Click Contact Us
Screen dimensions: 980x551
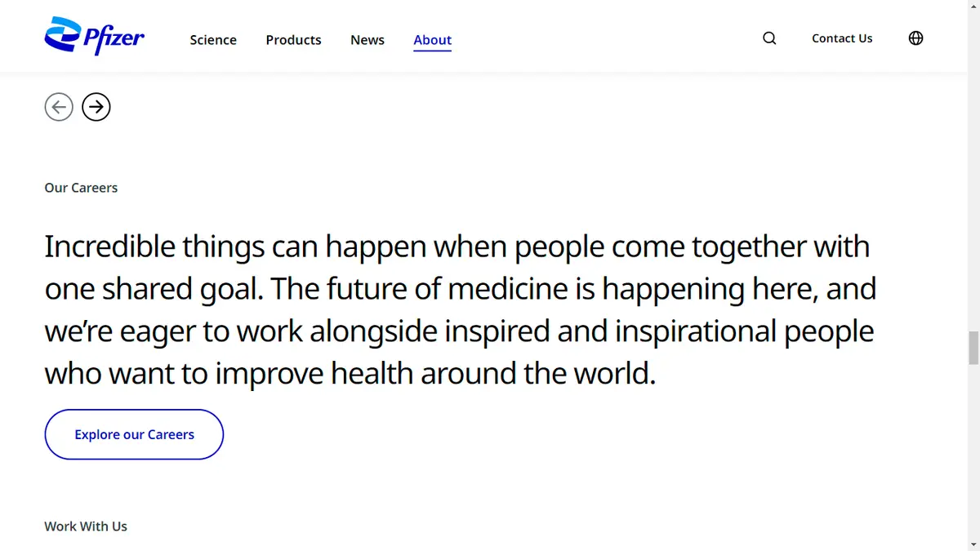[842, 38]
